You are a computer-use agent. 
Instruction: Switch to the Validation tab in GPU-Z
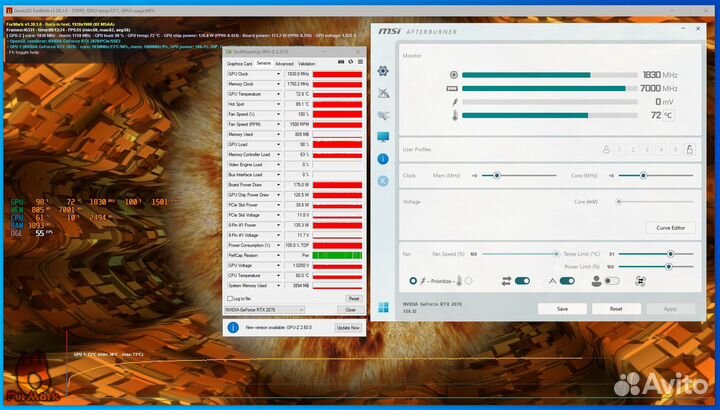(307, 64)
